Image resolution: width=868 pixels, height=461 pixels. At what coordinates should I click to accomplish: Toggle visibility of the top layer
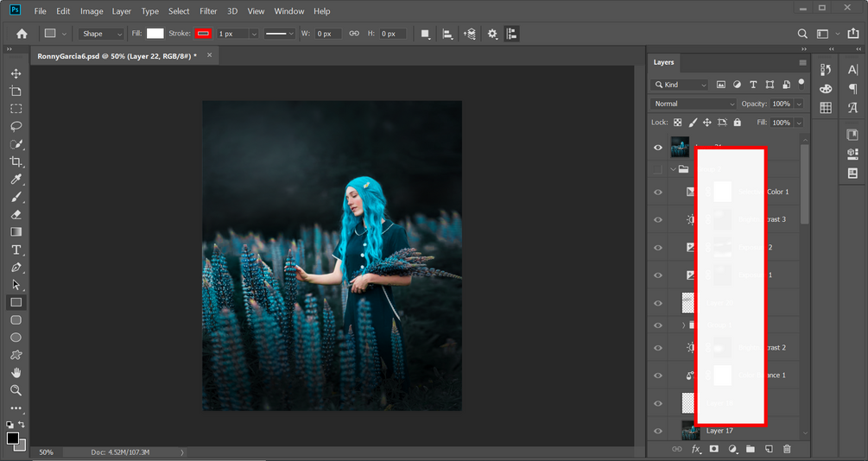pyautogui.click(x=658, y=148)
